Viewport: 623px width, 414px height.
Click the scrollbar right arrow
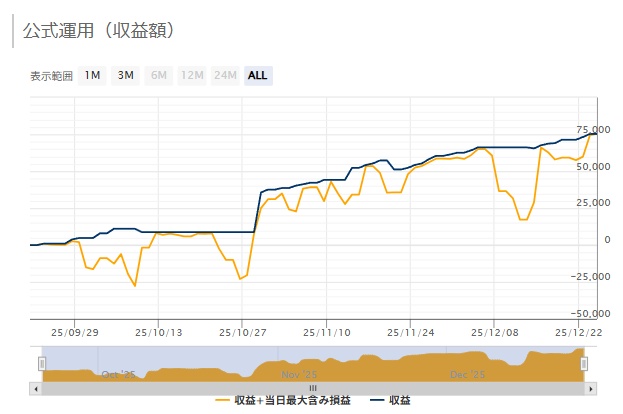point(589,387)
